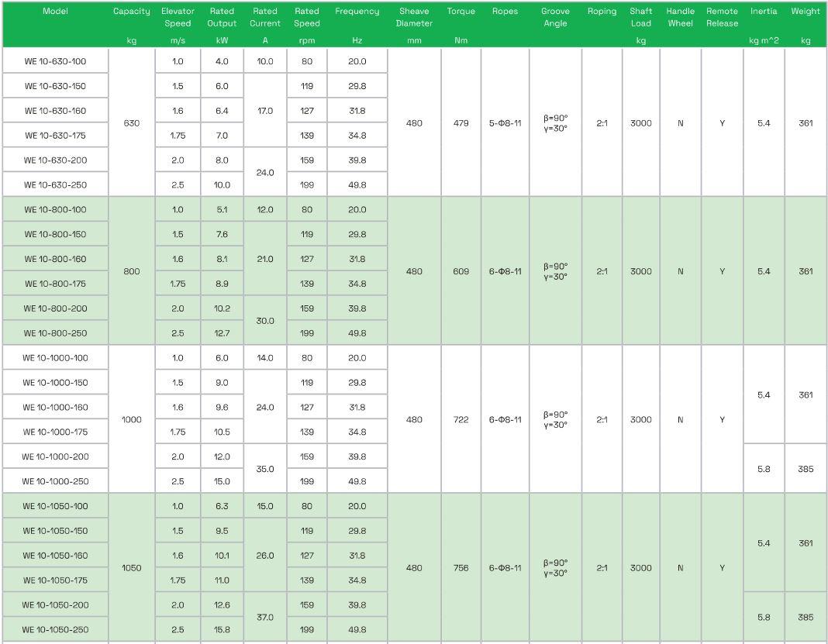Click rated current 35.0 cell
Screen dimensions: 828x644
click(265, 469)
